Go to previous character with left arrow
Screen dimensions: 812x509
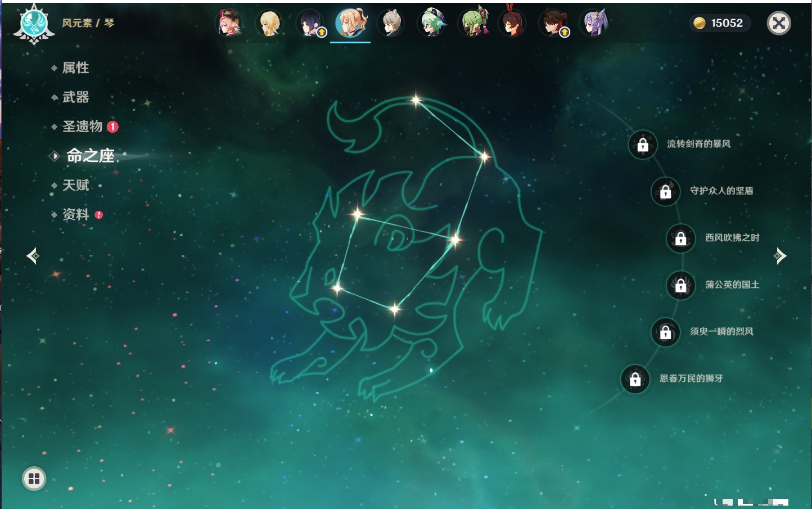33,256
